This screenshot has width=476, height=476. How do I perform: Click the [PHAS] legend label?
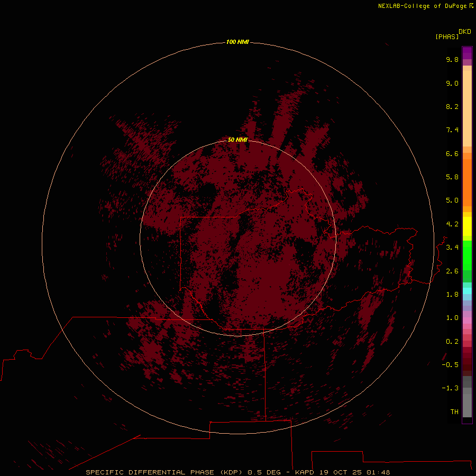[447, 36]
